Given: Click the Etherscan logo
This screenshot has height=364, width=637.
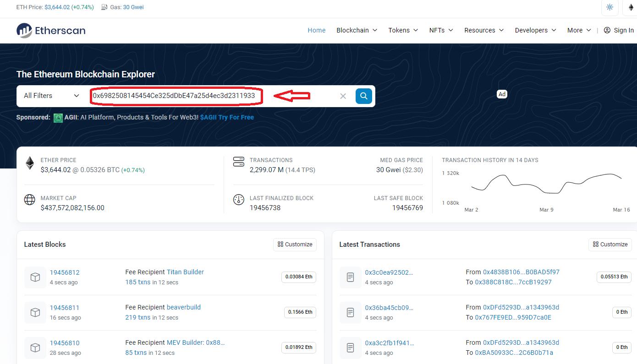Looking at the screenshot, I should (x=51, y=30).
